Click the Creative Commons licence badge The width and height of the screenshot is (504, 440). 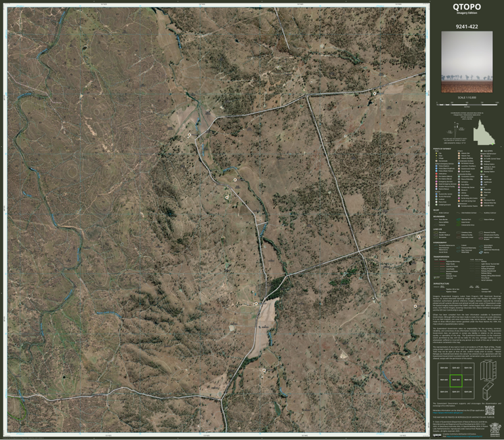click(x=437, y=435)
